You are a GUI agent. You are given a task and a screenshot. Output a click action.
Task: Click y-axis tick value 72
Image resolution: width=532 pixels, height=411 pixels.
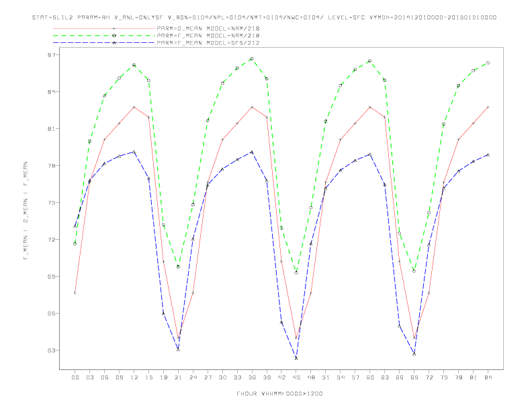(51, 240)
